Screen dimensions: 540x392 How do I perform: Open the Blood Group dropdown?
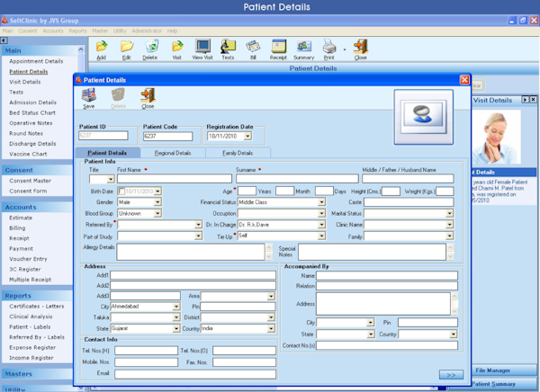[x=158, y=214]
